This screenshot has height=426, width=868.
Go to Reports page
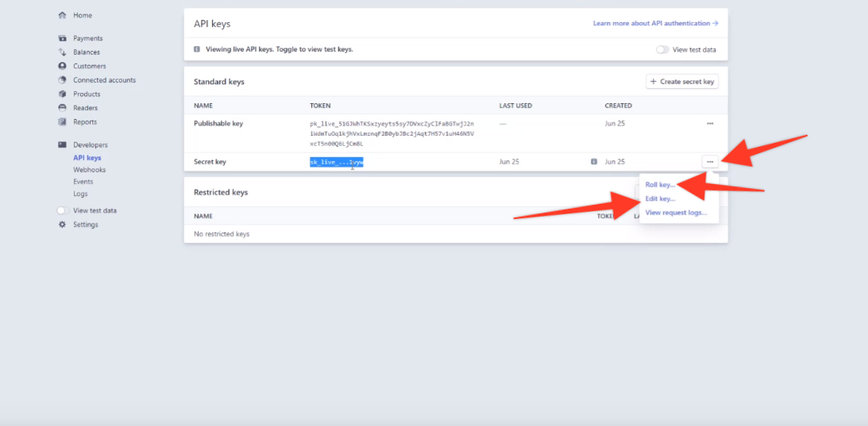pos(85,121)
